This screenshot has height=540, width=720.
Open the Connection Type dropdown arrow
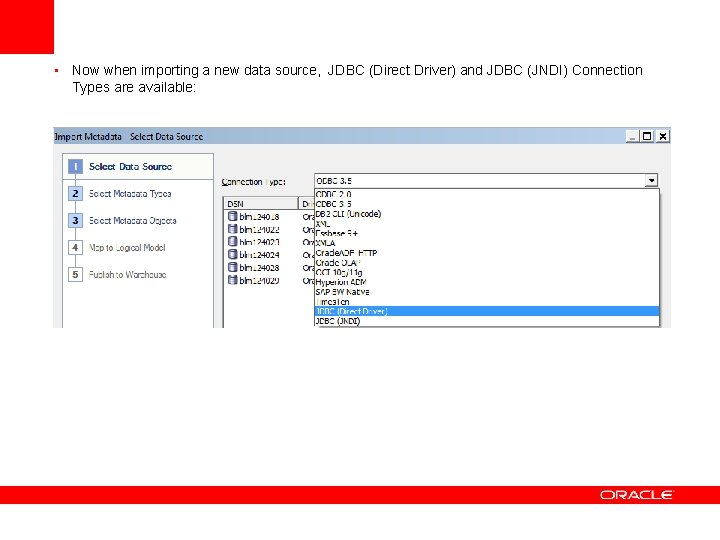(651, 180)
